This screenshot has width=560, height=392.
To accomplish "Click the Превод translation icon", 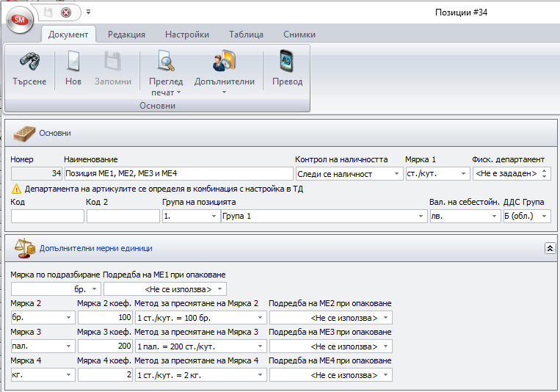I will tap(287, 61).
